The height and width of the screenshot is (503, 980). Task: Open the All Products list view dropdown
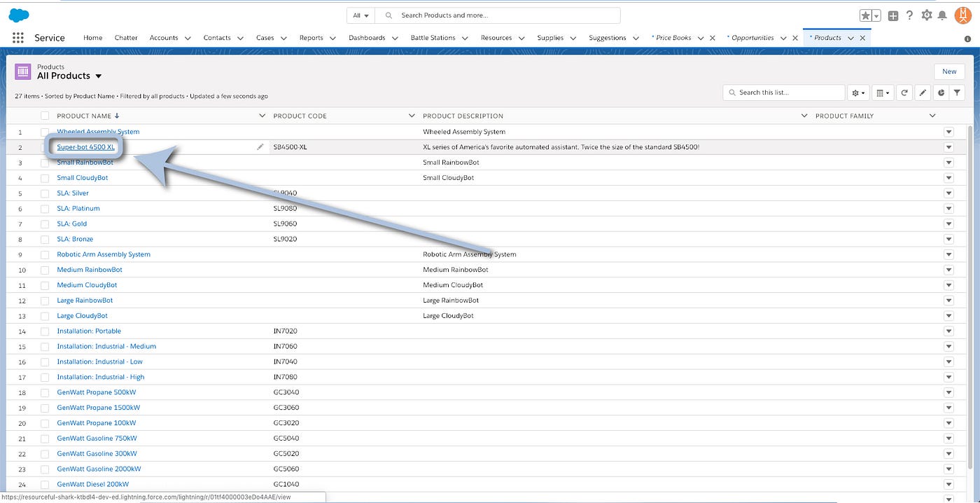point(99,76)
